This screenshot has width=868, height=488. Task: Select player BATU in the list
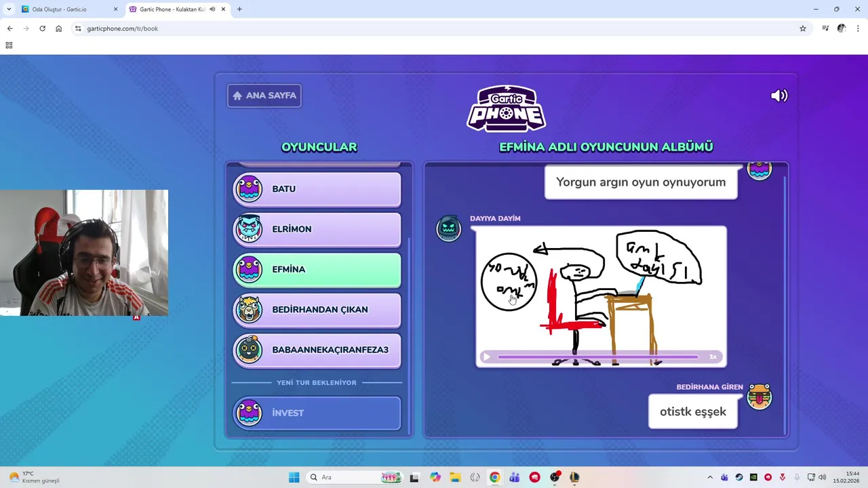(x=317, y=189)
